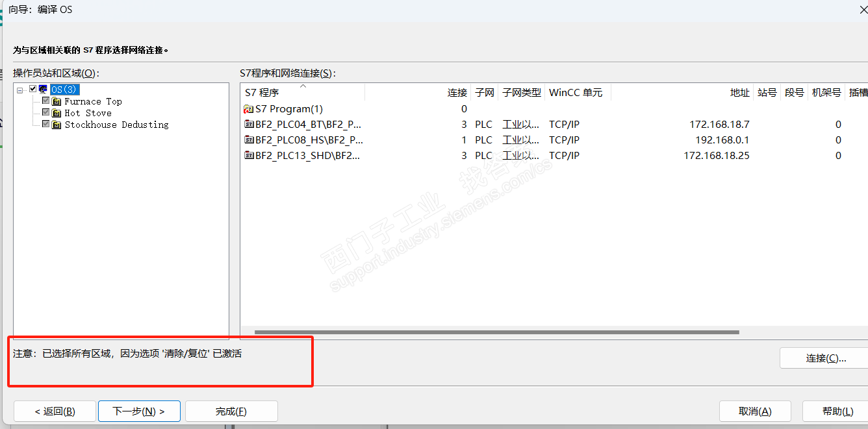This screenshot has height=429, width=868.
Task: Toggle the Stockhouse Dedusting checkbox
Action: tap(45, 124)
